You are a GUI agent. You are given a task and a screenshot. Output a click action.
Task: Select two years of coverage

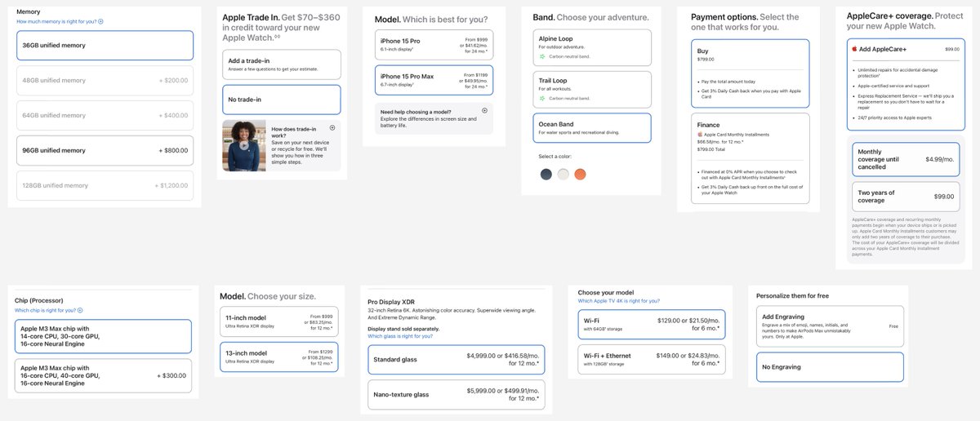pyautogui.click(x=906, y=196)
